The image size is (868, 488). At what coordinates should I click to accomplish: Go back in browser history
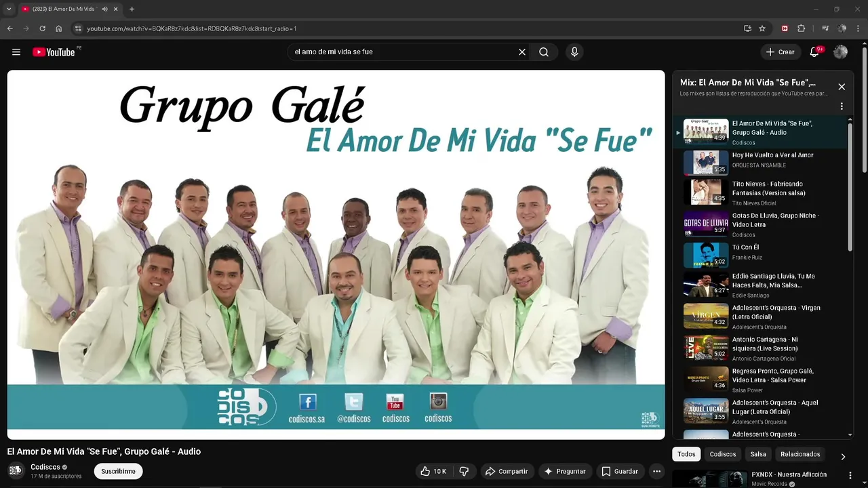tap(9, 28)
